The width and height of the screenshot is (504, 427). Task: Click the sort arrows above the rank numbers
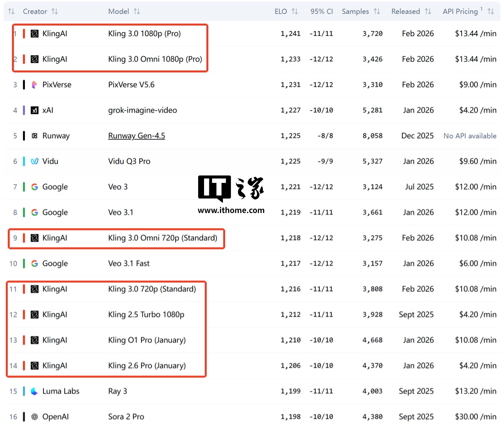[12, 12]
